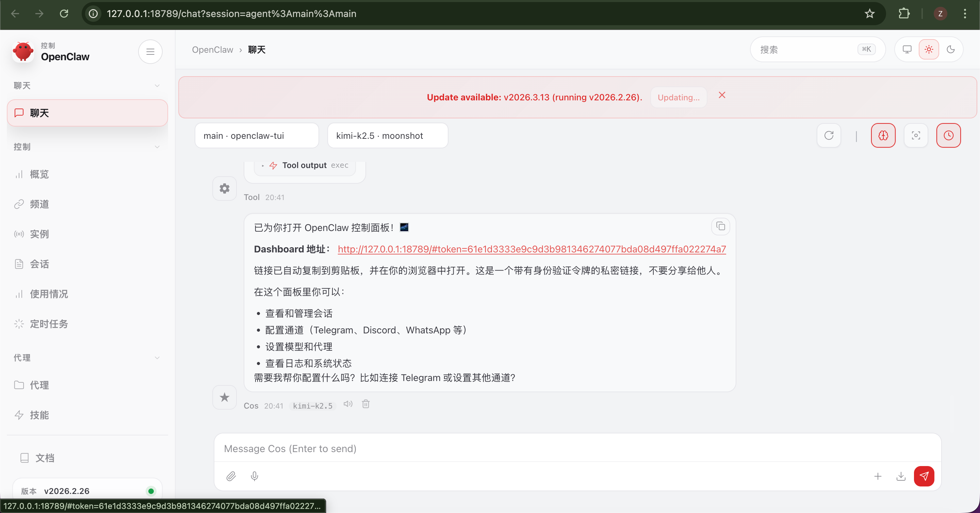Toggle the brain thinking icon button

(x=883, y=135)
